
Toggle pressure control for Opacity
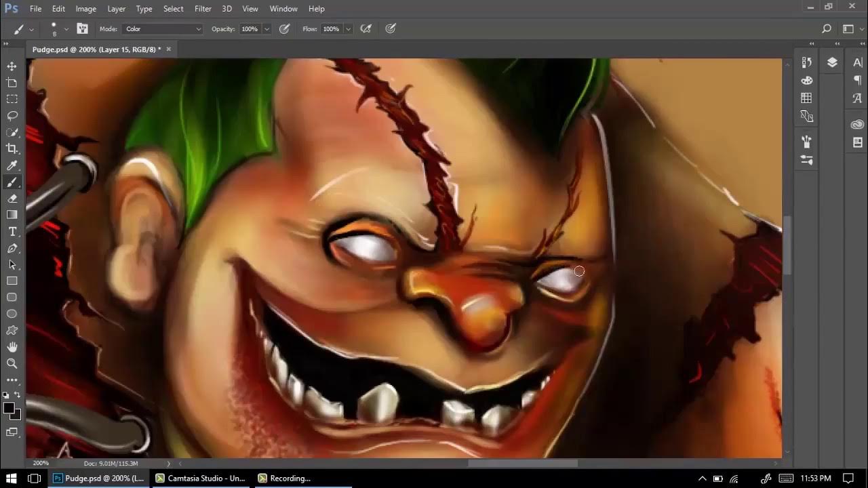pos(285,29)
